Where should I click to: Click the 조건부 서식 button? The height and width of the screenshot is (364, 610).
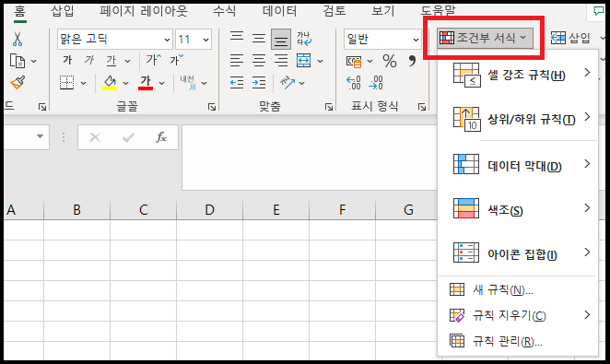pyautogui.click(x=485, y=38)
